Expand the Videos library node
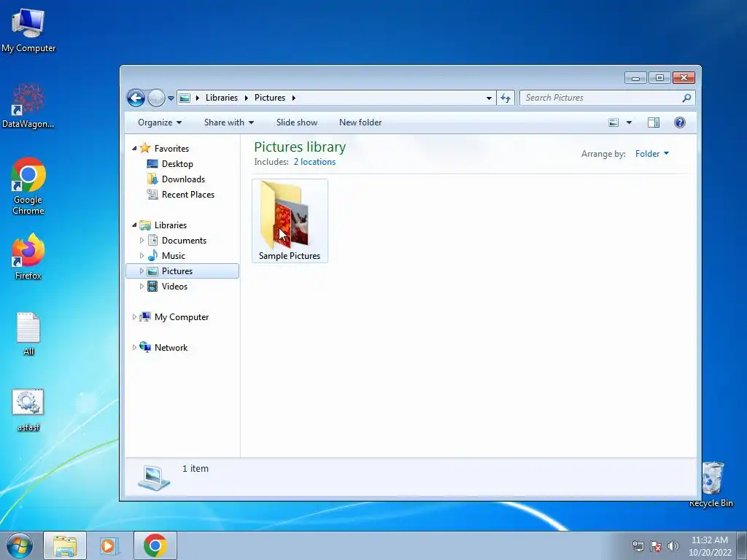 tap(142, 286)
